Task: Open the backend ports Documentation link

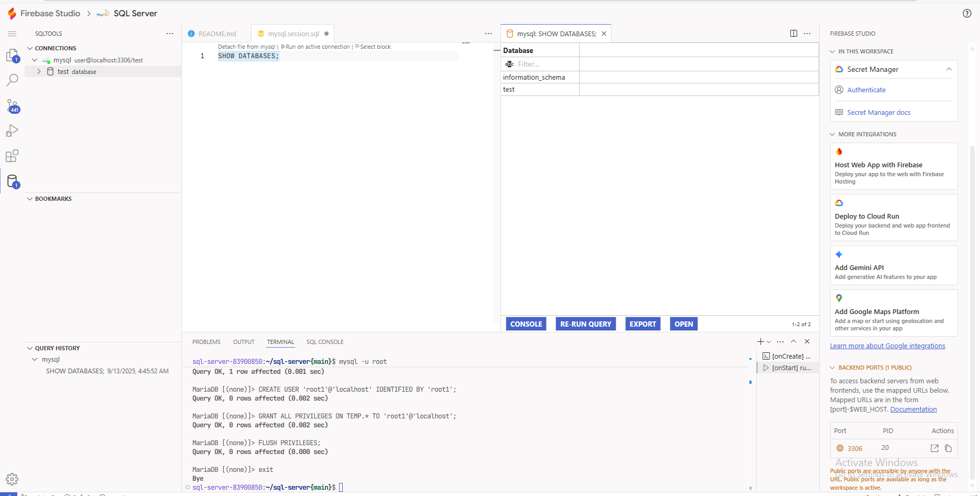Action: (913, 409)
